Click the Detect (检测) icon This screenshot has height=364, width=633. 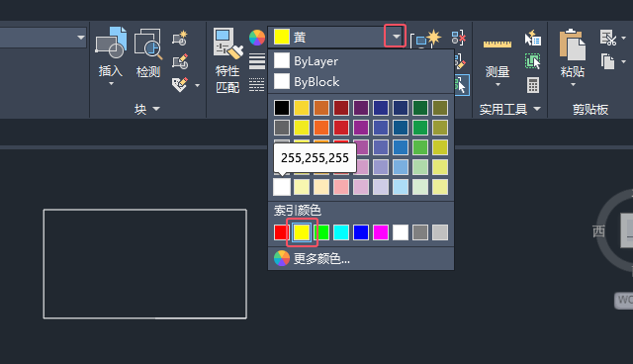148,44
